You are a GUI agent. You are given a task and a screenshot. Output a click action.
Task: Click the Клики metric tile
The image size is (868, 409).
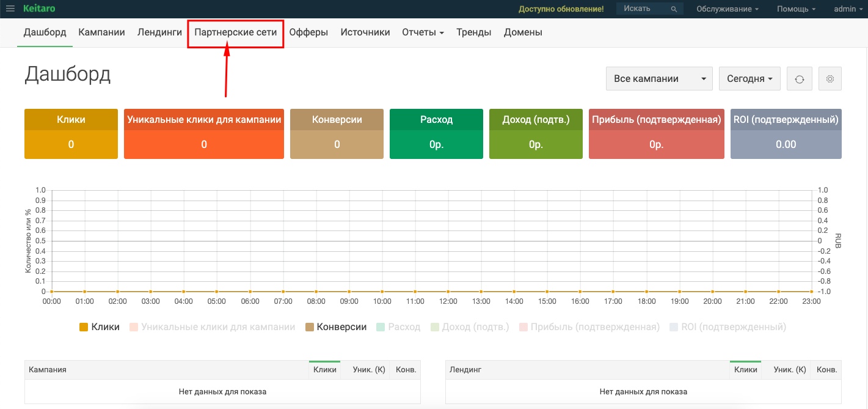pos(71,134)
